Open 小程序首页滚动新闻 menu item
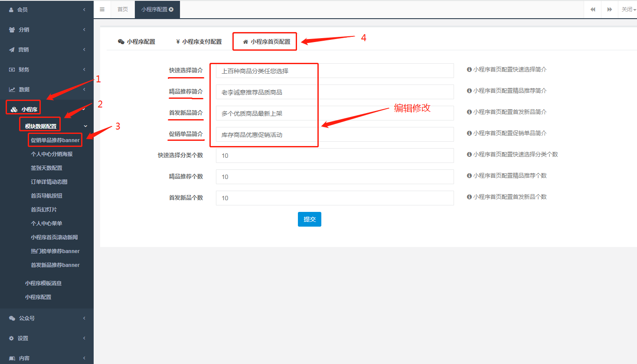This screenshot has width=637, height=364. tap(54, 237)
